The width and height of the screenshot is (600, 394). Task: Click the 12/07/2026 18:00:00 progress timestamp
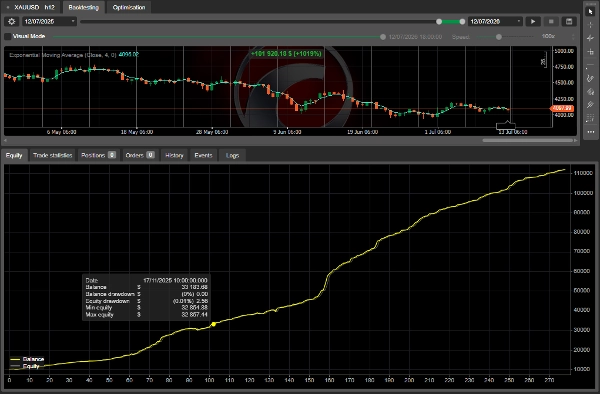(x=415, y=37)
